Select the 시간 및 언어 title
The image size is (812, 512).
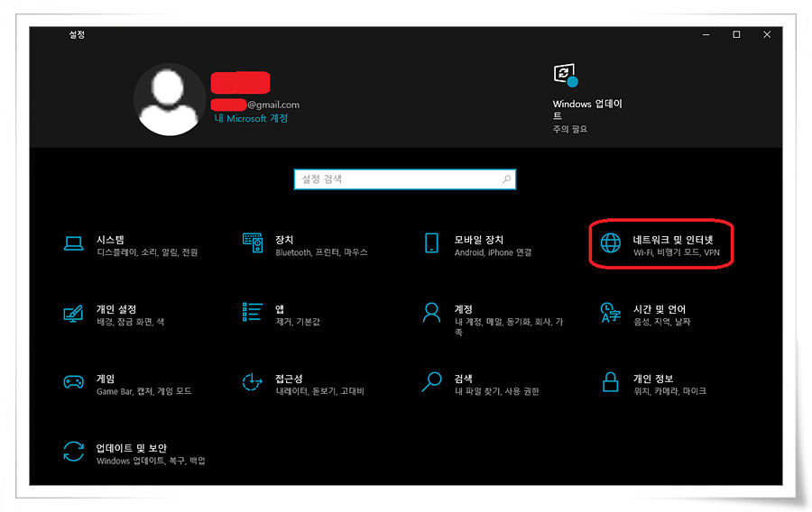[660, 309]
